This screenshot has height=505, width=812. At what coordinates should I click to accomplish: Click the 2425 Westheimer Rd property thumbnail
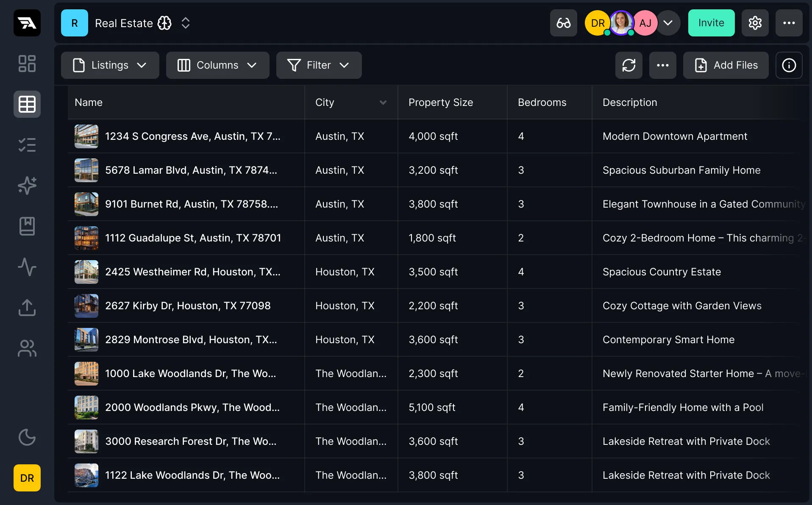(x=86, y=272)
